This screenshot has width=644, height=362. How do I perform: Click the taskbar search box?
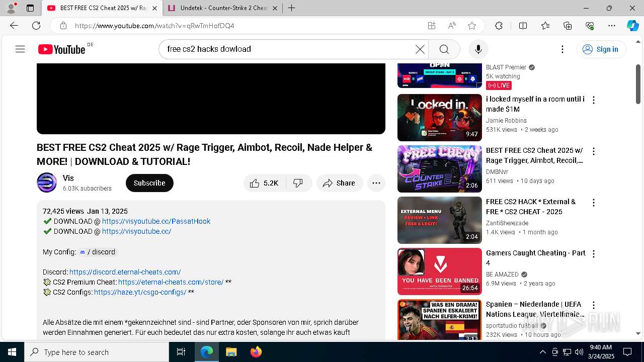(97, 352)
